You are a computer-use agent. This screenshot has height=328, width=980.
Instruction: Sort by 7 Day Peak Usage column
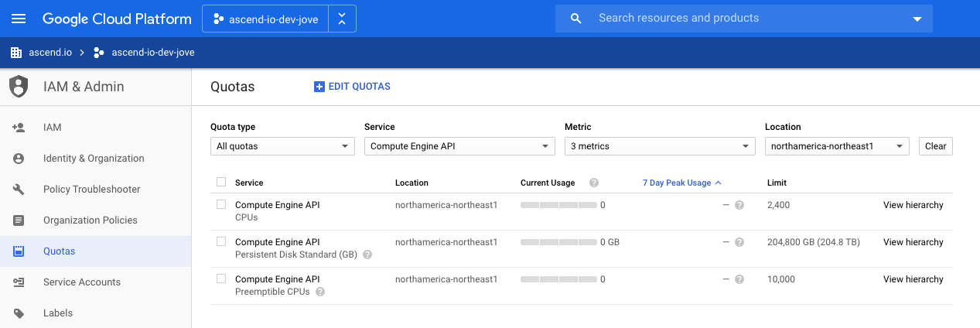coord(677,183)
